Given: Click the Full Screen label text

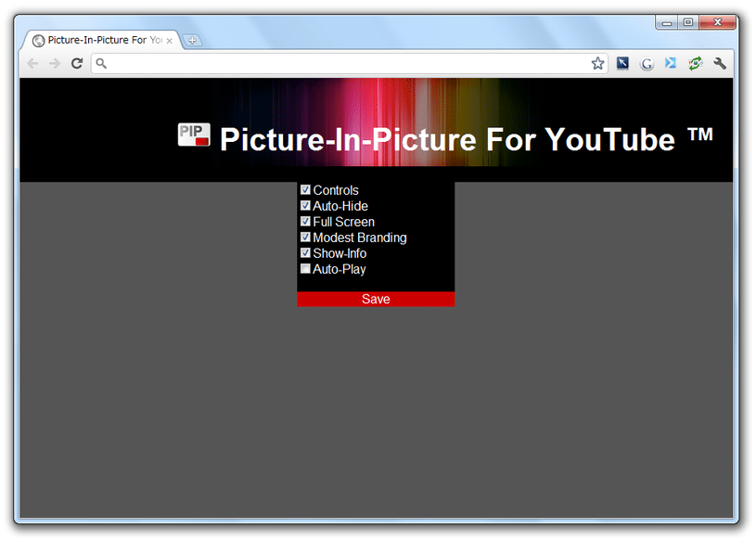Looking at the screenshot, I should (x=344, y=222).
